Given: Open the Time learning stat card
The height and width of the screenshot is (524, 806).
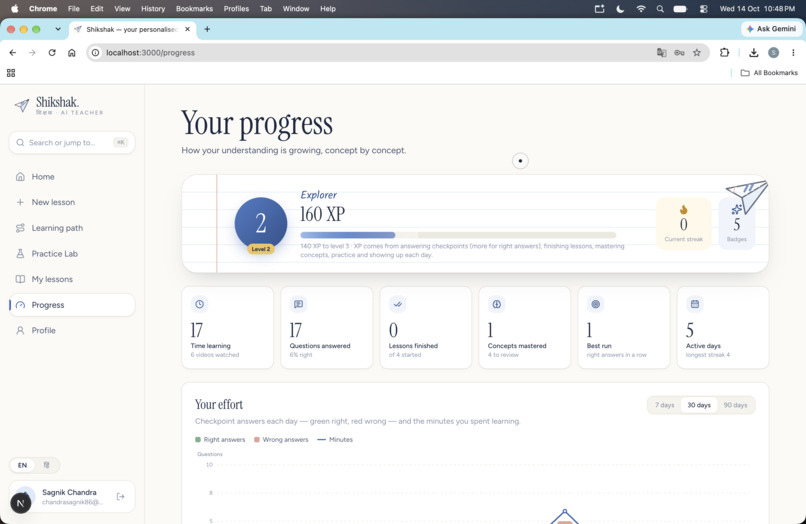Looking at the screenshot, I should coord(228,328).
